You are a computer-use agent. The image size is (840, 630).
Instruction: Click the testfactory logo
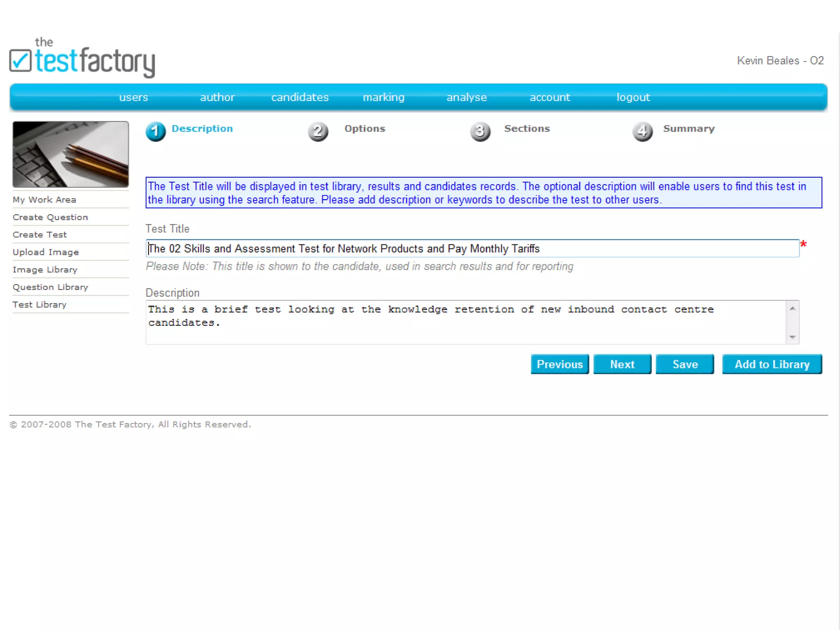pos(82,60)
